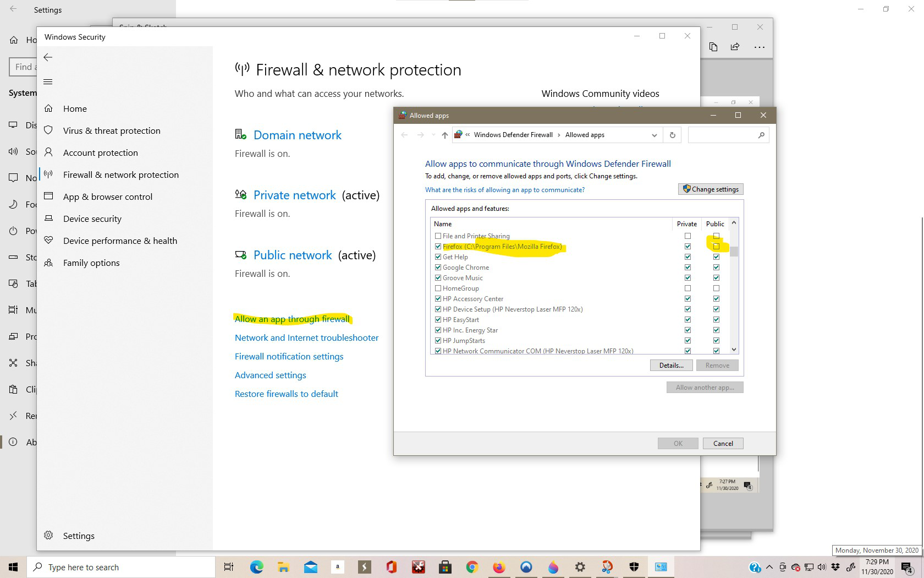Click the taskbar 'Type here to search' box
This screenshot has height=578, width=924.
coord(120,567)
